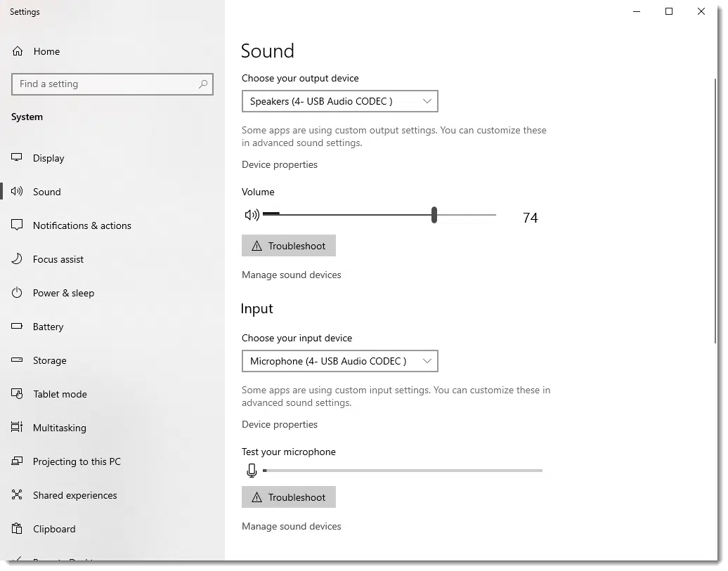728x571 pixels.
Task: Click the microphone test icon
Action: [252, 471]
